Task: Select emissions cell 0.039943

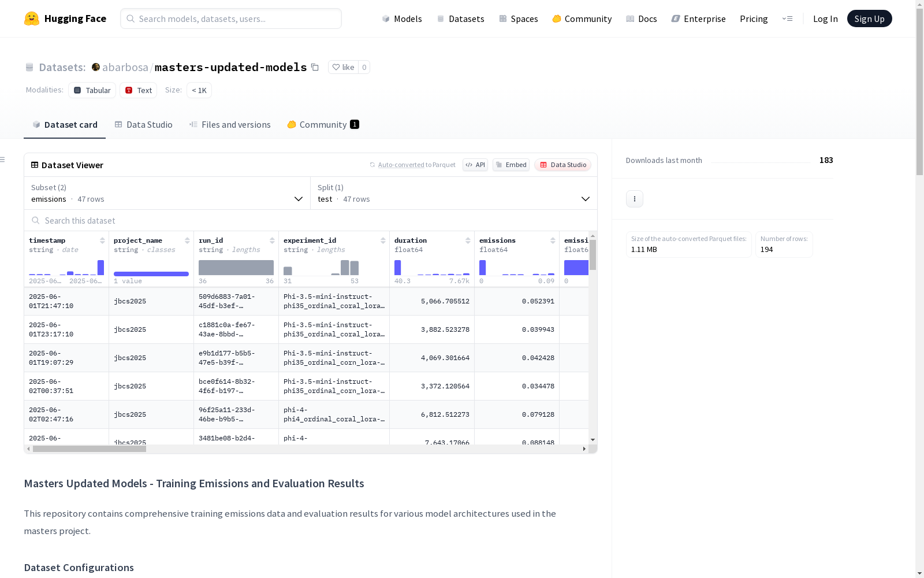Action: [x=517, y=329]
